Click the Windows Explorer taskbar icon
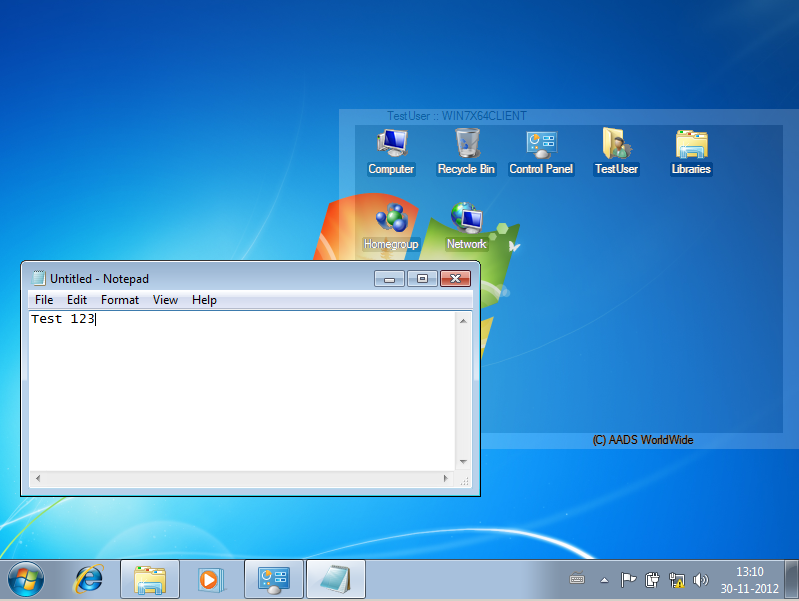The height and width of the screenshot is (601, 799). pyautogui.click(x=150, y=579)
